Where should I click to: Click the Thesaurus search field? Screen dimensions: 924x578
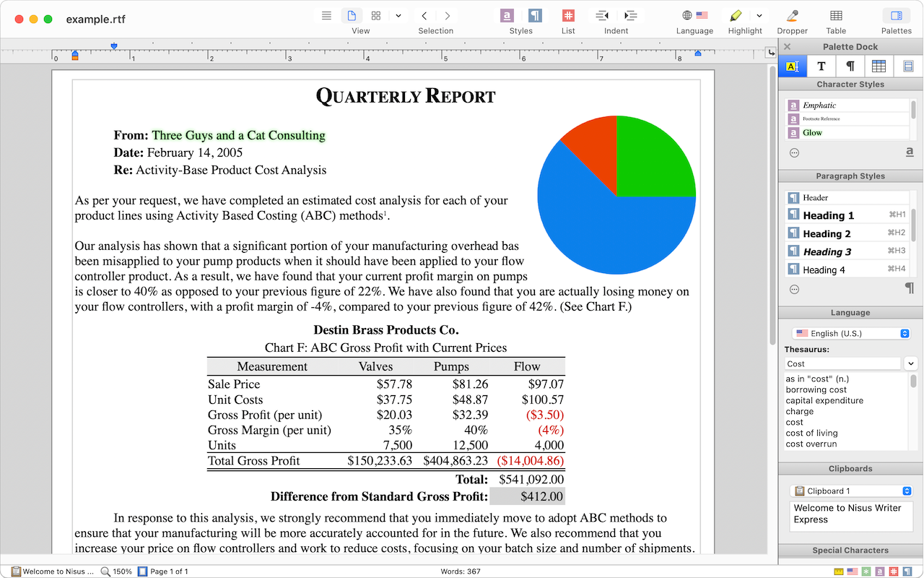[x=842, y=364]
